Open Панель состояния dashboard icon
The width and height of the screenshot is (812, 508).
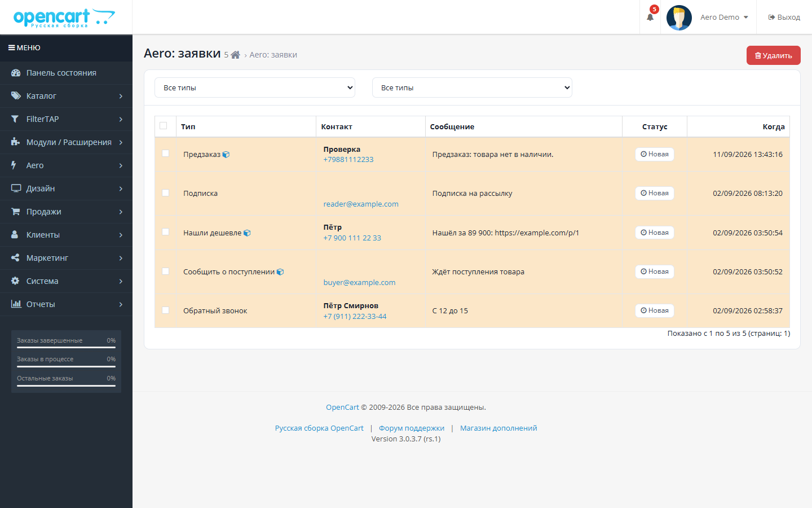(x=16, y=73)
